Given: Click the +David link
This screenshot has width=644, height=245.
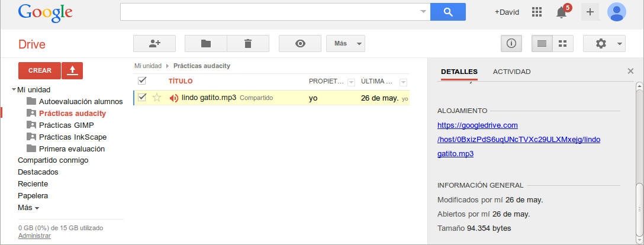Looking at the screenshot, I should (507, 12).
